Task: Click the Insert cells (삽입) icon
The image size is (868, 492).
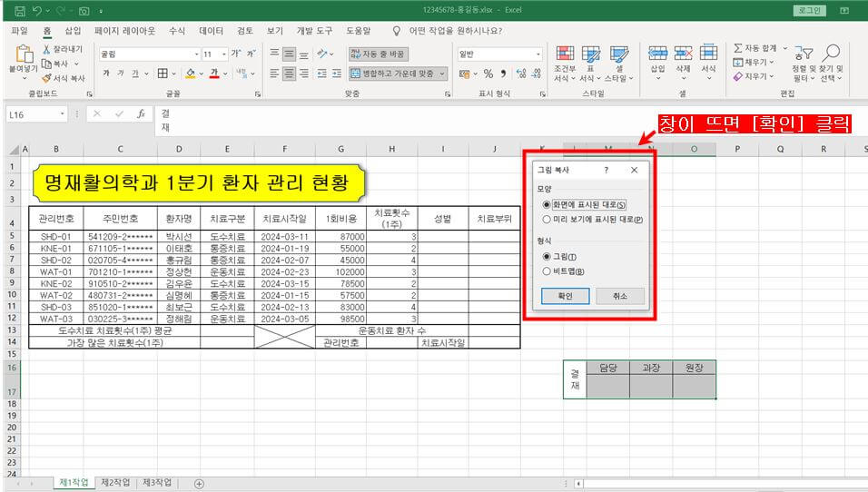Action: pyautogui.click(x=657, y=54)
